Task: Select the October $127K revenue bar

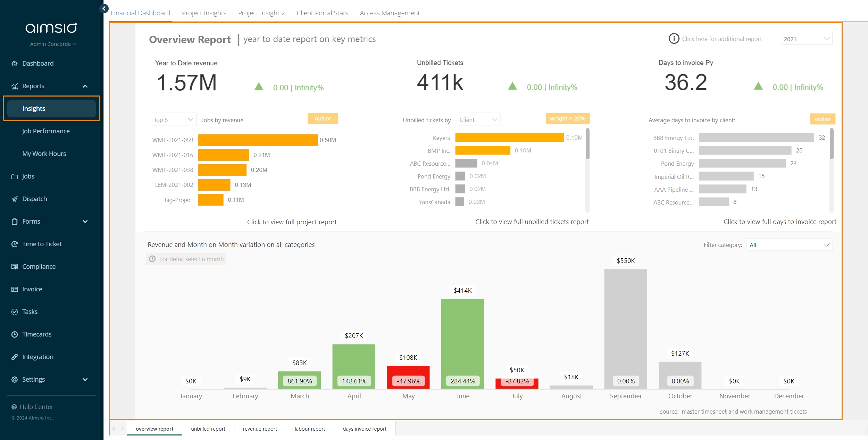Action: tap(680, 375)
